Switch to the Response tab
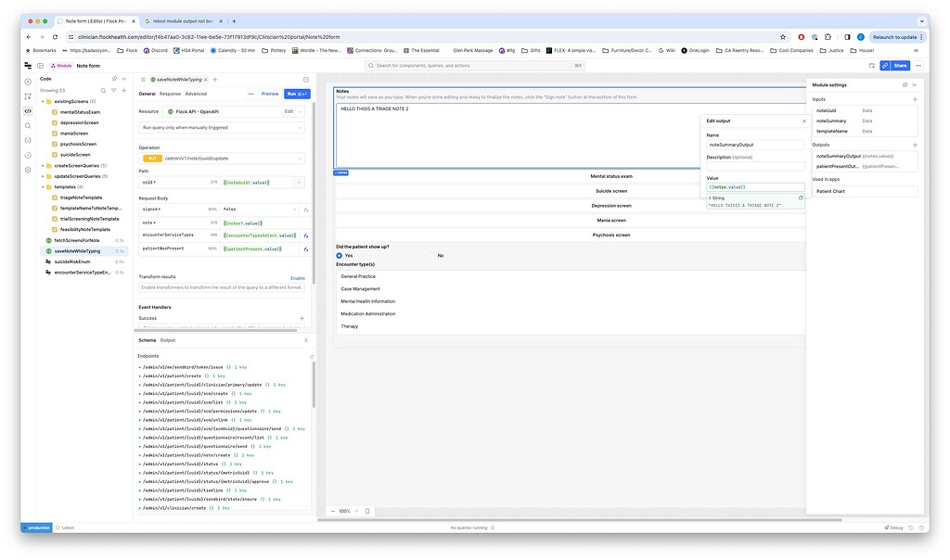The height and width of the screenshot is (560, 950). (x=170, y=94)
